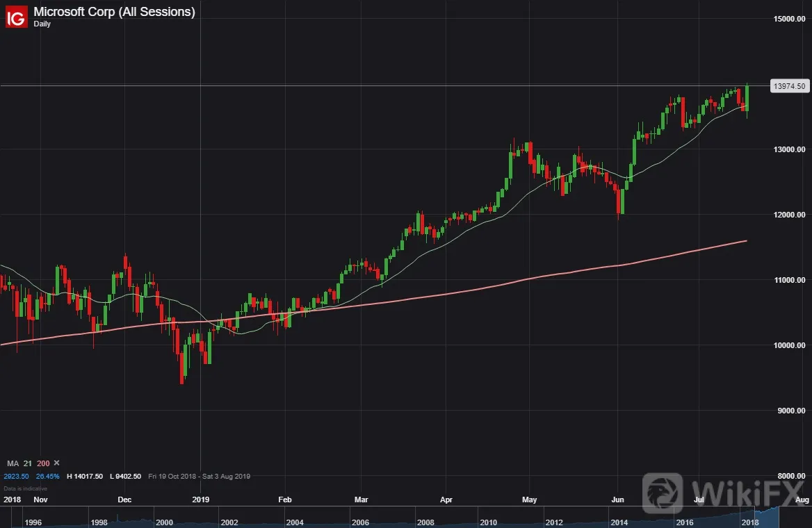Viewport: 812px width, 528px height.
Task: Jump to 2006 in the history navigator
Action: click(x=360, y=522)
